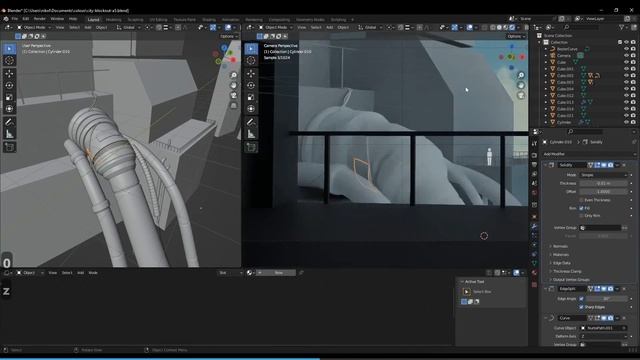This screenshot has width=640, height=360.
Task: Click the Solidify Thickness value slider
Action: 603,183
